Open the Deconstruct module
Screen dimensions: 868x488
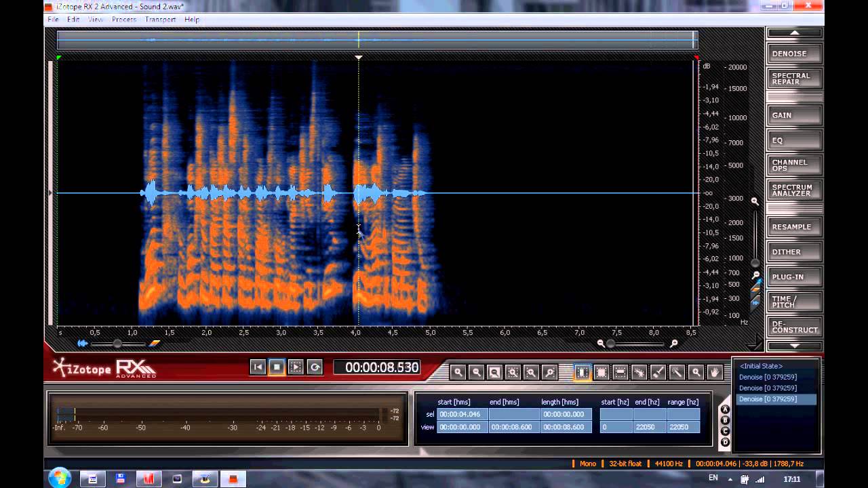pyautogui.click(x=794, y=327)
